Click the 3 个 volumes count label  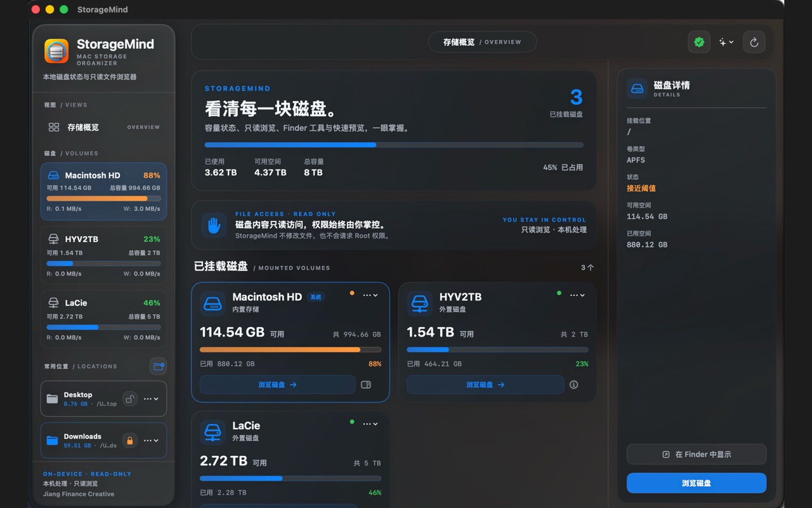(x=587, y=267)
